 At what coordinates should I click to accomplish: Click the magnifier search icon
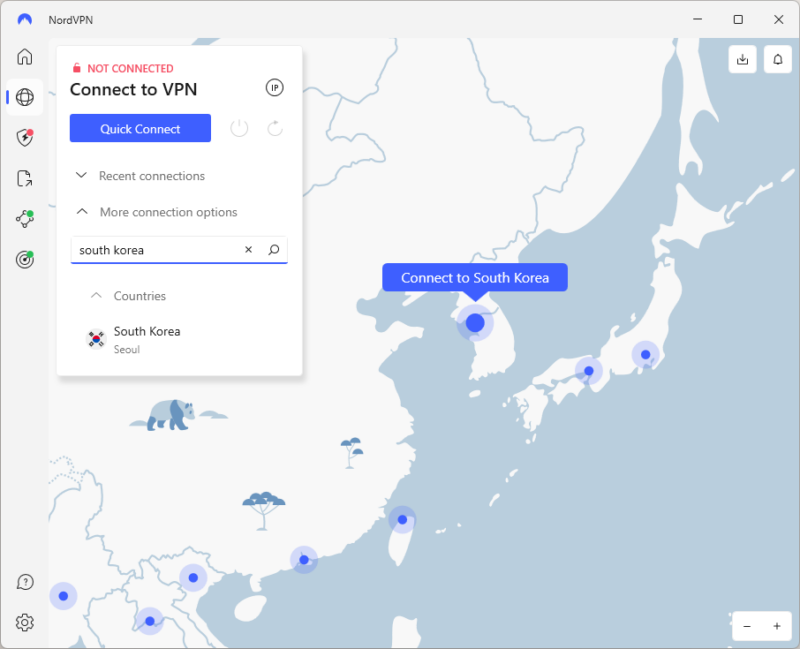coord(274,249)
